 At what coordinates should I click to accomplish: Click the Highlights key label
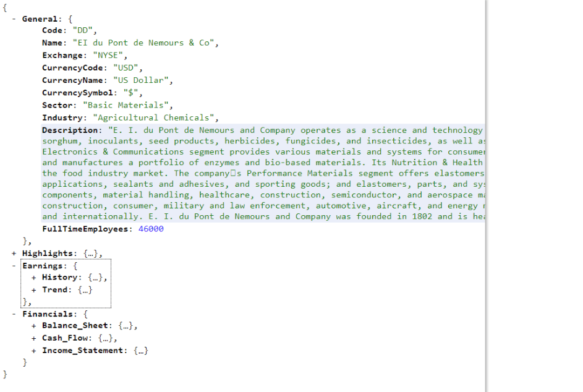coord(47,254)
